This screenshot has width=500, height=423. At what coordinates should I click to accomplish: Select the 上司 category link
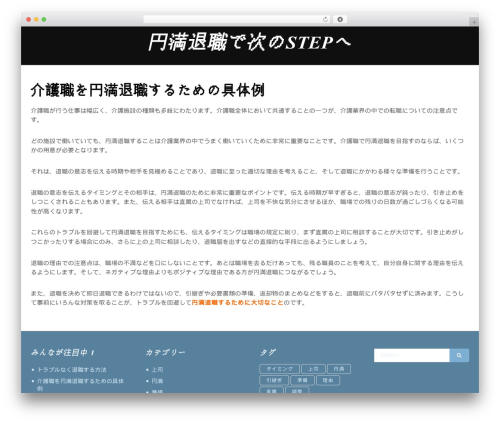157,370
